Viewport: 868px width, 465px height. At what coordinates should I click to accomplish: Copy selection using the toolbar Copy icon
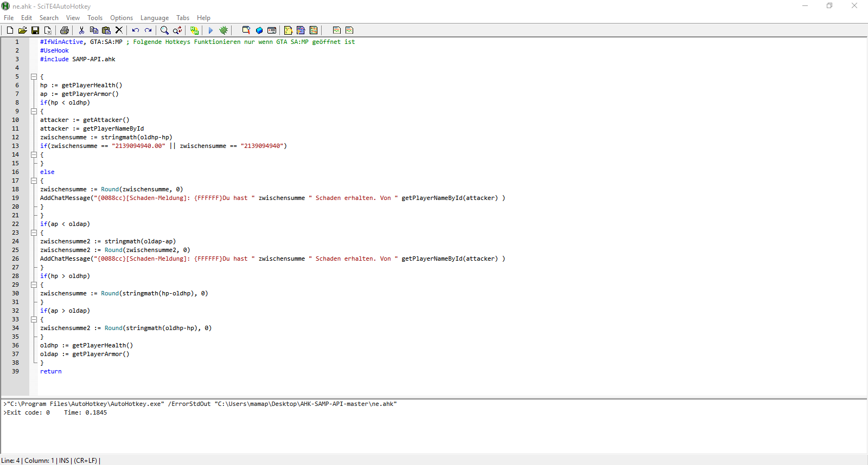[x=94, y=30]
